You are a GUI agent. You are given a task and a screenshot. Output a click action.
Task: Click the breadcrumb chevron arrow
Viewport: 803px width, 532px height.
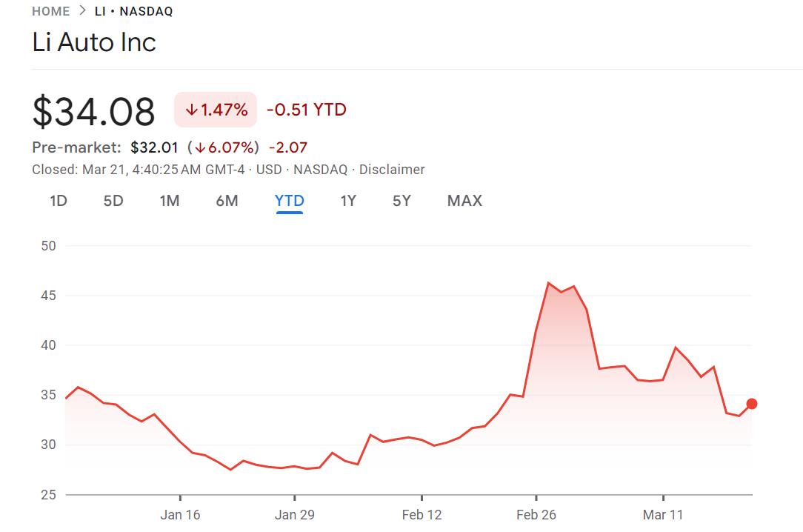82,11
